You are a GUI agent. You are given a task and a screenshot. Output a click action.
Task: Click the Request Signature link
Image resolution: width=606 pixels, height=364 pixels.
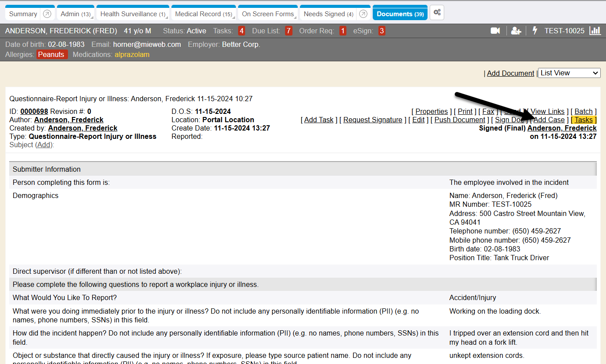tap(372, 120)
